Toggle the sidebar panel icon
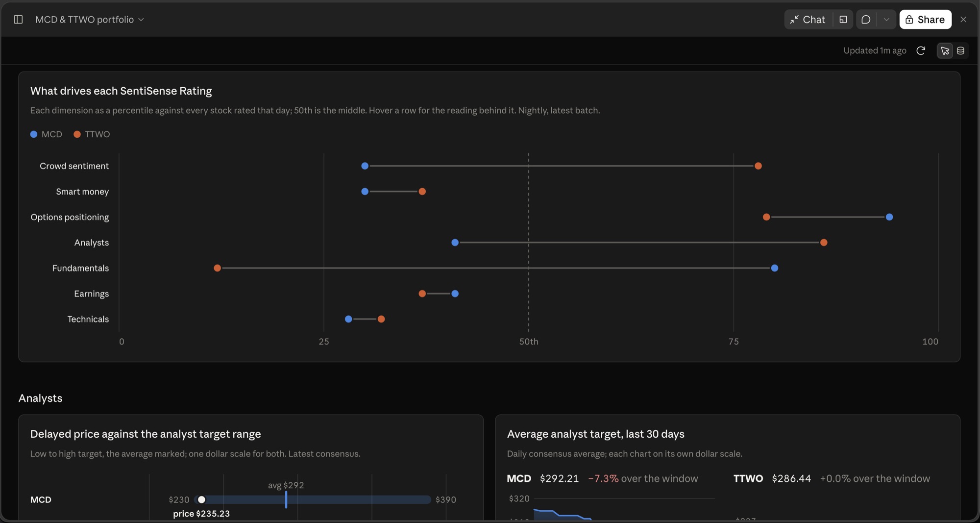Screen dimensions: 980x523 [18, 20]
